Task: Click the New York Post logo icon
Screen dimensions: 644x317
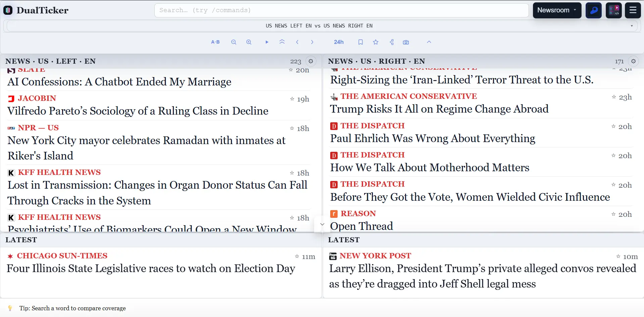Action: click(x=333, y=256)
